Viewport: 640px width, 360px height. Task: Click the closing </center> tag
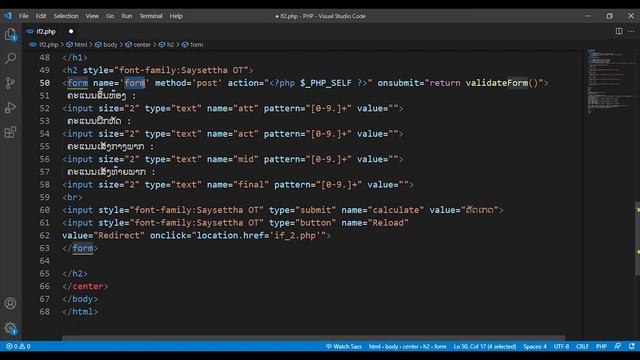(85, 286)
